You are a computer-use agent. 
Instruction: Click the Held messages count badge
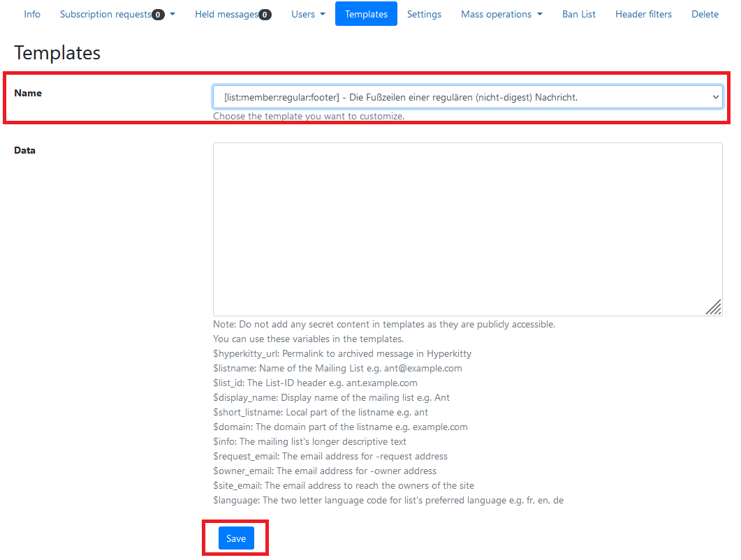click(265, 15)
